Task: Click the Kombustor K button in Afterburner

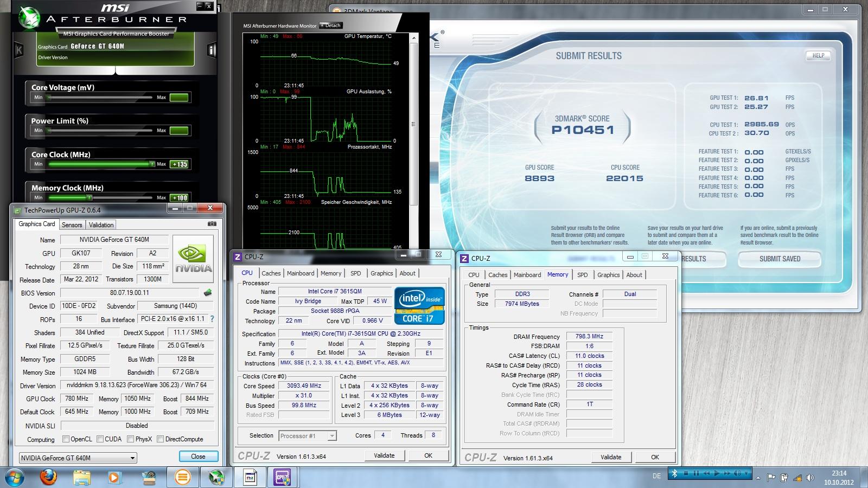Action: [19, 51]
